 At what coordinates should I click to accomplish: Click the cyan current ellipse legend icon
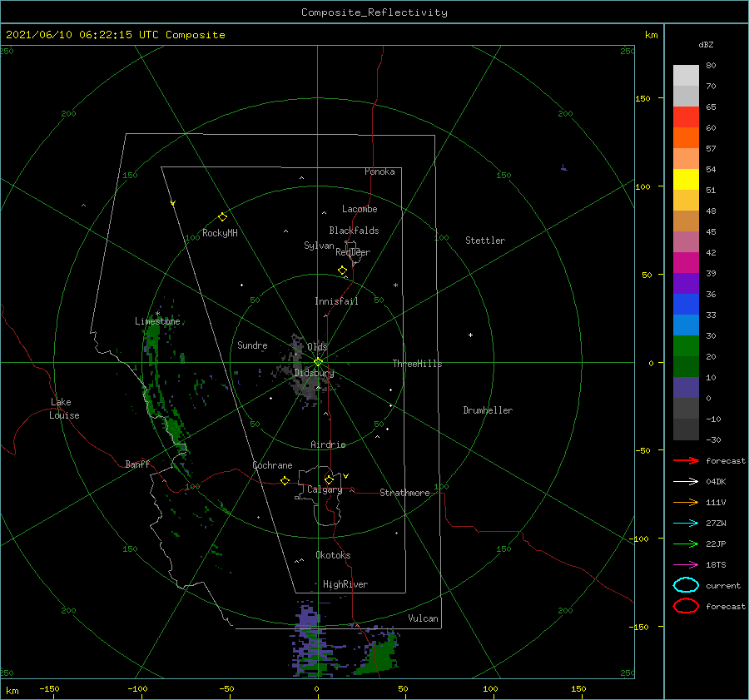(x=686, y=585)
